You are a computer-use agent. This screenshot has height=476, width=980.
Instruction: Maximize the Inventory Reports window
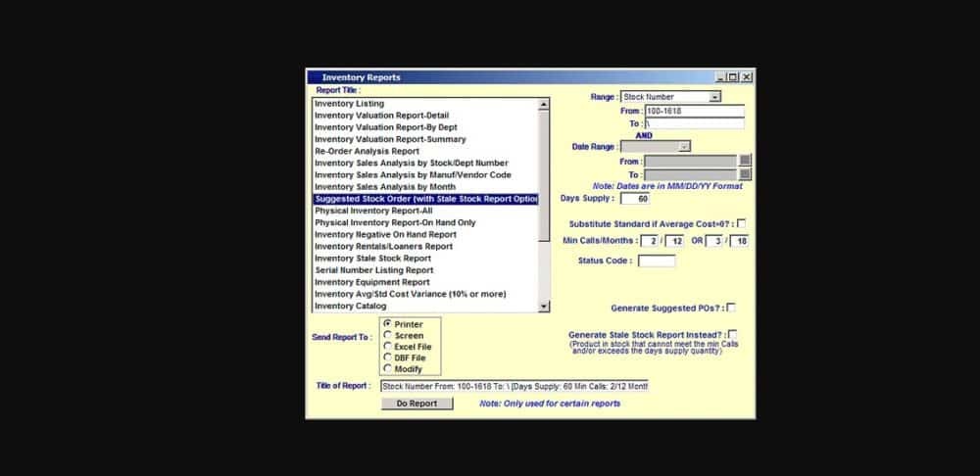[x=733, y=77]
